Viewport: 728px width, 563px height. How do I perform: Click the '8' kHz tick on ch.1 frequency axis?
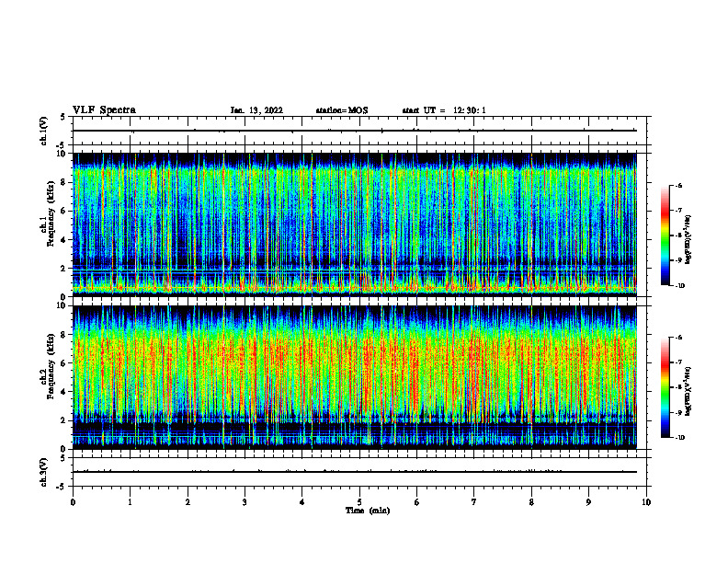point(64,182)
